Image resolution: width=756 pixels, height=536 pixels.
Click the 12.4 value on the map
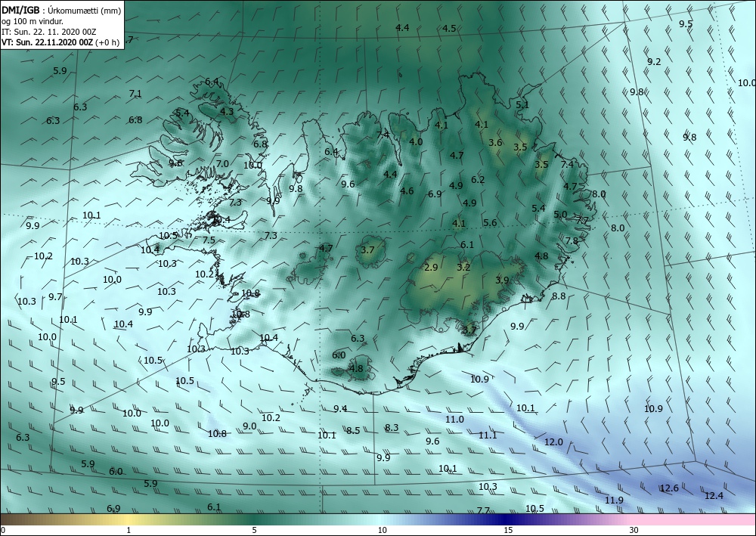(714, 495)
